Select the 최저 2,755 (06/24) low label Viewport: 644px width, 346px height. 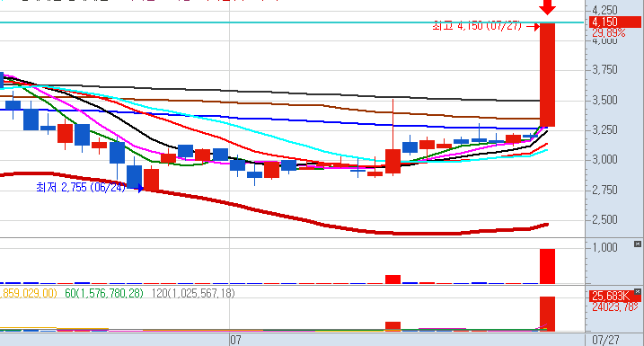81,188
